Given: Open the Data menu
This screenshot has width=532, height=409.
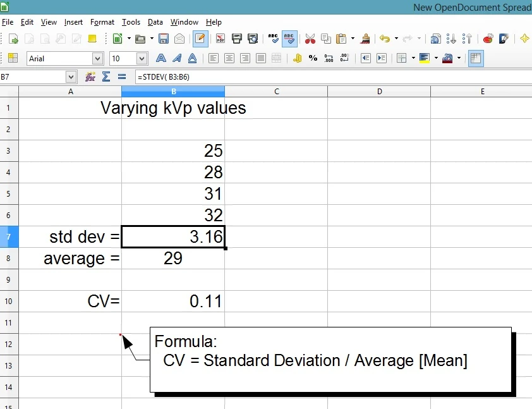Looking at the screenshot, I should pos(155,22).
